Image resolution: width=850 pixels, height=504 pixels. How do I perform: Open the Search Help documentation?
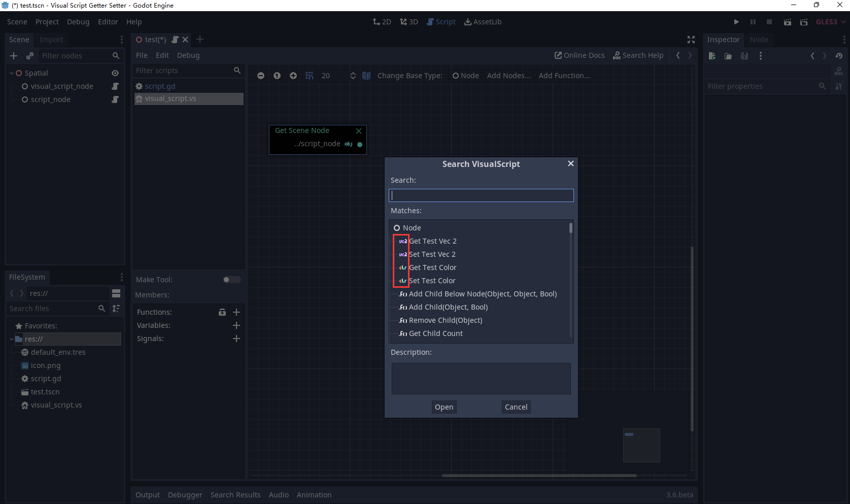pos(638,55)
